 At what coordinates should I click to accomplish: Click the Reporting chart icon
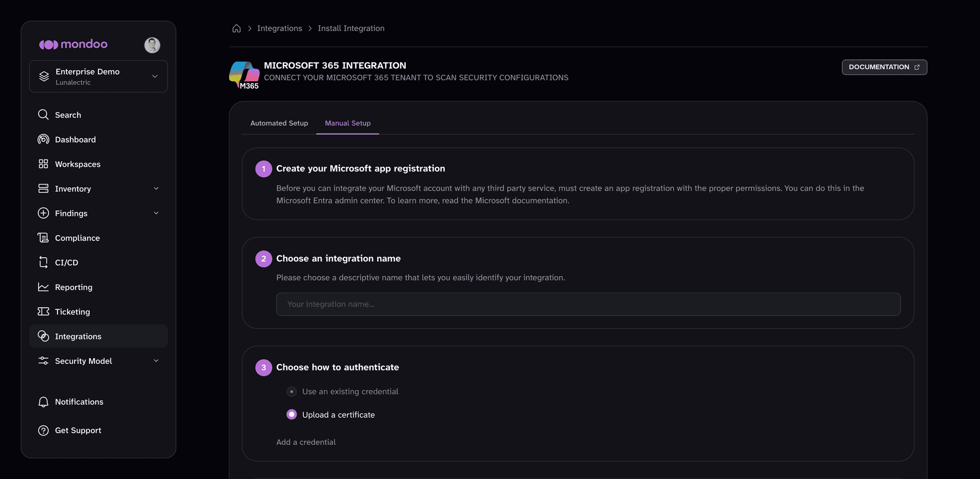pos(44,287)
